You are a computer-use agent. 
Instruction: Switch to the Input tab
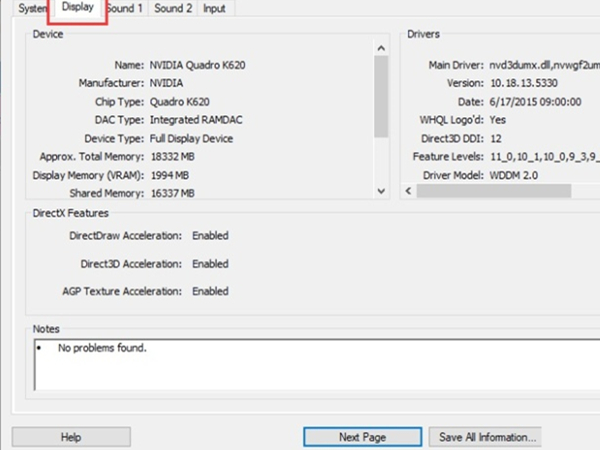tap(214, 8)
